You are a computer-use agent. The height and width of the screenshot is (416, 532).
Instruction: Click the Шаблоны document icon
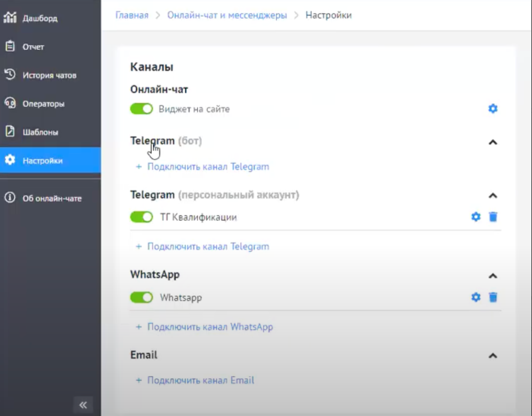coord(10,131)
